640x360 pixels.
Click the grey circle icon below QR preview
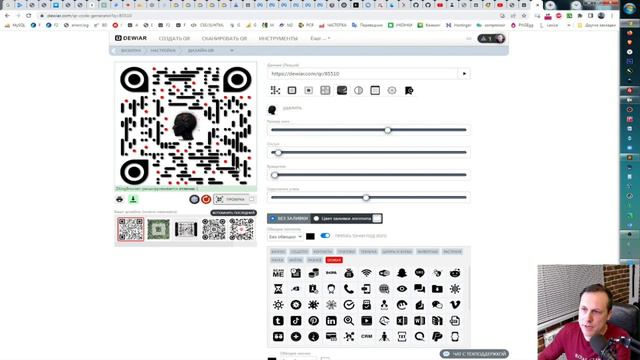194,199
